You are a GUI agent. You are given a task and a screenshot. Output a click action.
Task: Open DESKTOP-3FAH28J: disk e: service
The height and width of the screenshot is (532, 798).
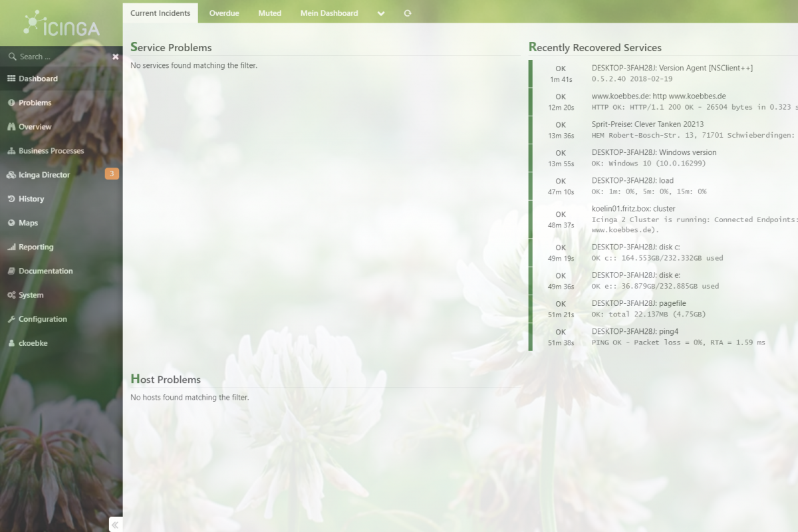click(636, 275)
